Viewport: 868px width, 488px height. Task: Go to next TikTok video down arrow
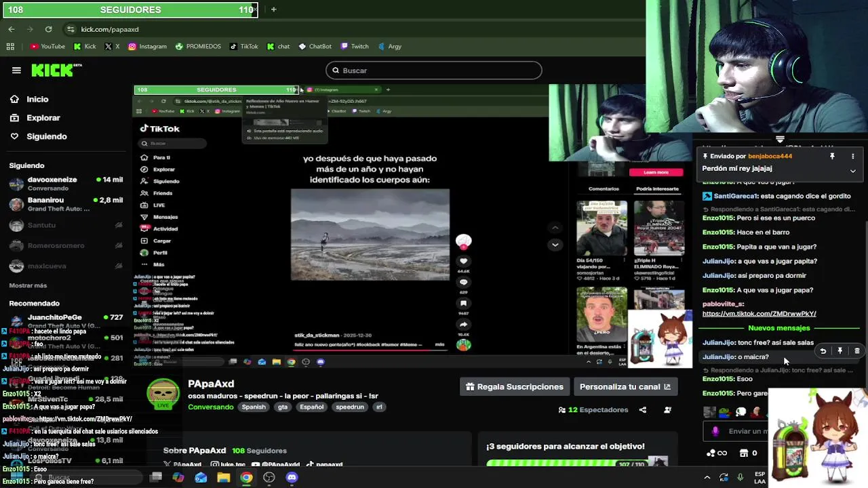[x=555, y=245]
